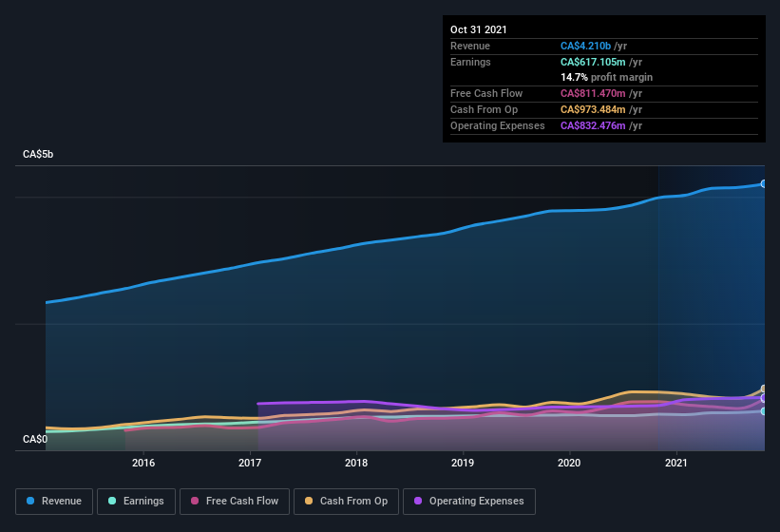Click the Revenue label in tooltip
This screenshot has height=532, width=780.
(x=470, y=46)
